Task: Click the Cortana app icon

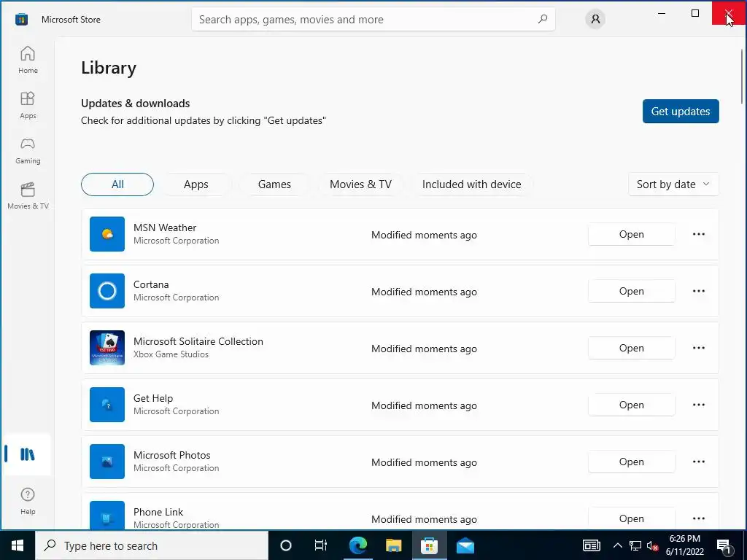Action: [x=107, y=290]
